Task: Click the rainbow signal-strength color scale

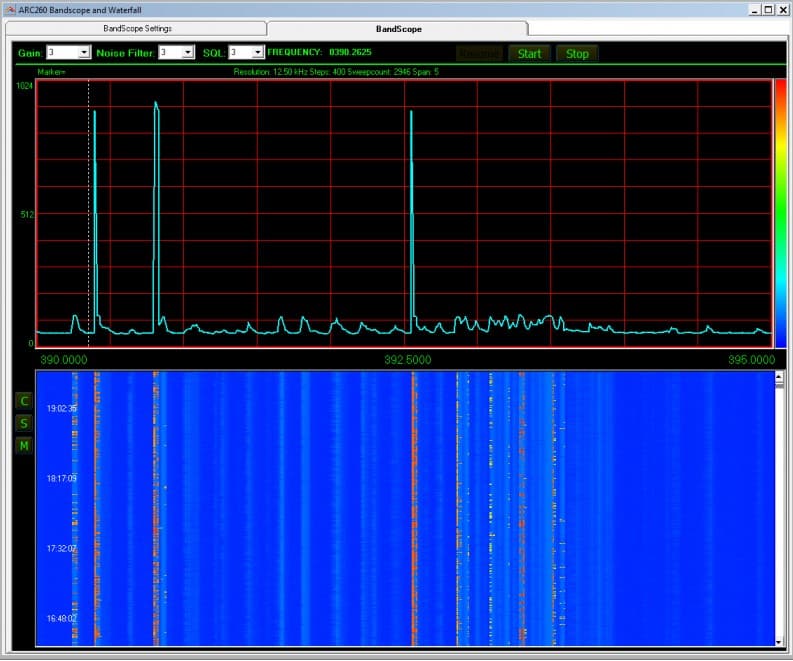Action: pyautogui.click(x=781, y=213)
